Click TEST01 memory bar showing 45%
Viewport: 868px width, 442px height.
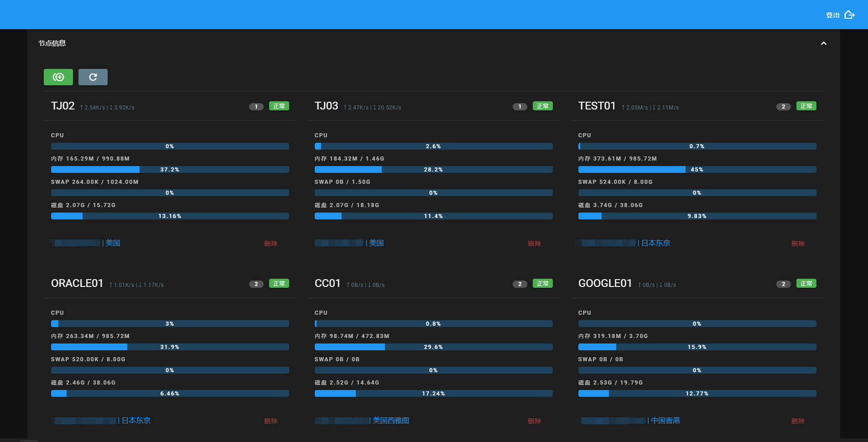697,170
